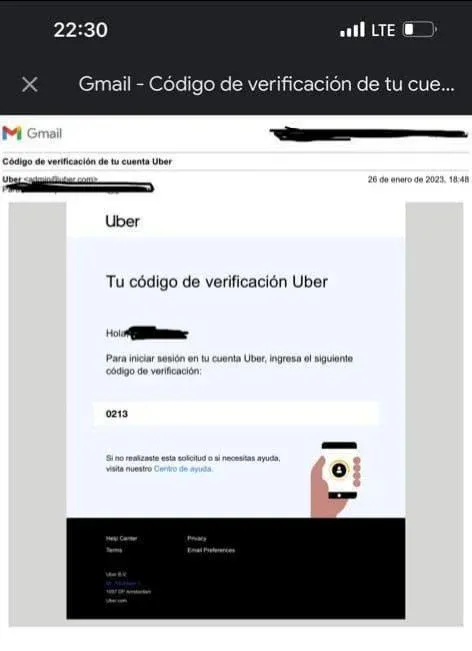
Task: Tap the 22:30 clock in status bar
Action: [81, 30]
